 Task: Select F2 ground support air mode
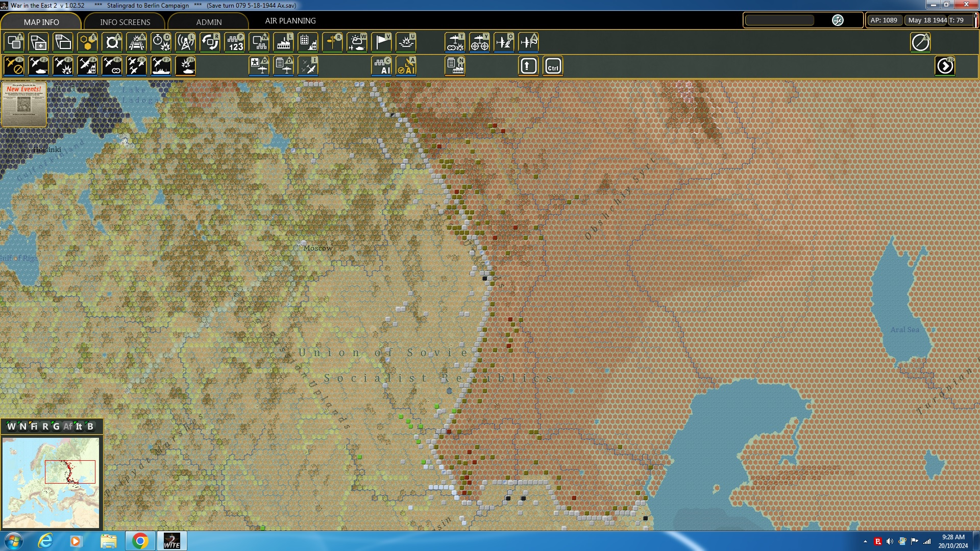tap(38, 66)
